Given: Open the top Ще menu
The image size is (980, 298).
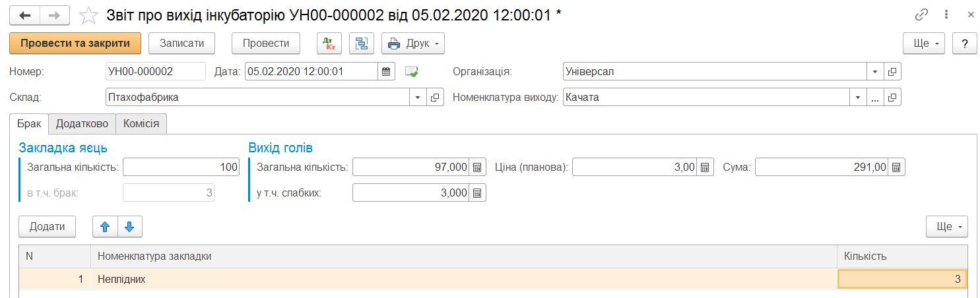Looking at the screenshot, I should tap(924, 44).
